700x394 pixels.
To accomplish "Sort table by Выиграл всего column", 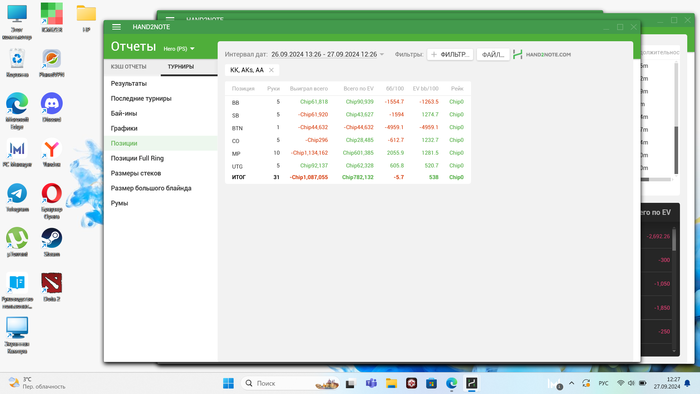I will click(308, 89).
